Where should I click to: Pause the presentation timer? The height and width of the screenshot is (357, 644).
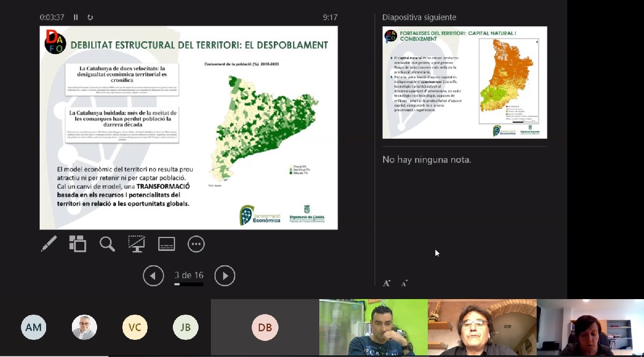[76, 17]
